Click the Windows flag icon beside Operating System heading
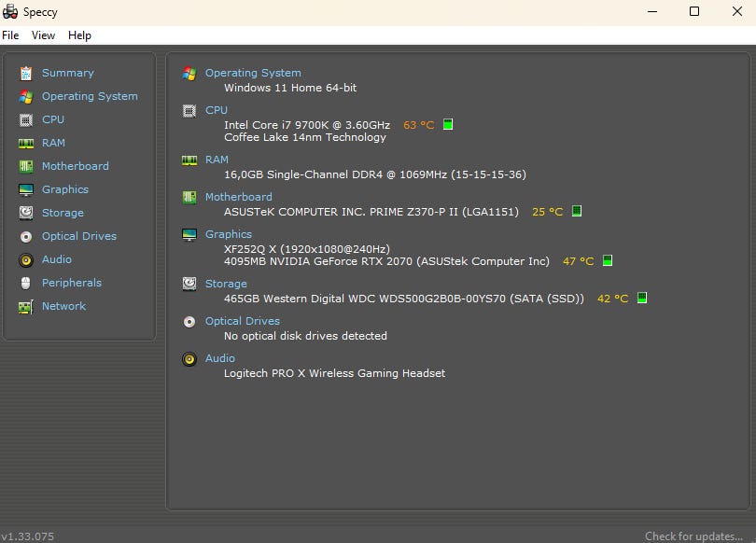The height and width of the screenshot is (543, 756). click(x=189, y=73)
